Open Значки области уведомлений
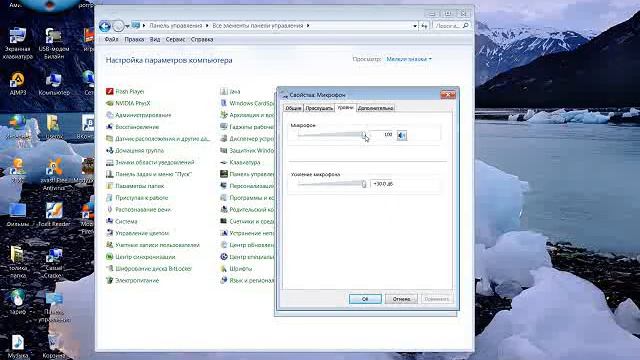This screenshot has width=640, height=360. pyautogui.click(x=150, y=162)
